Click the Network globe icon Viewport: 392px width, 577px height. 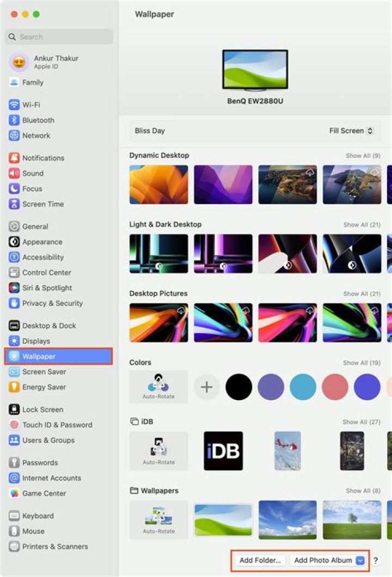coord(14,136)
